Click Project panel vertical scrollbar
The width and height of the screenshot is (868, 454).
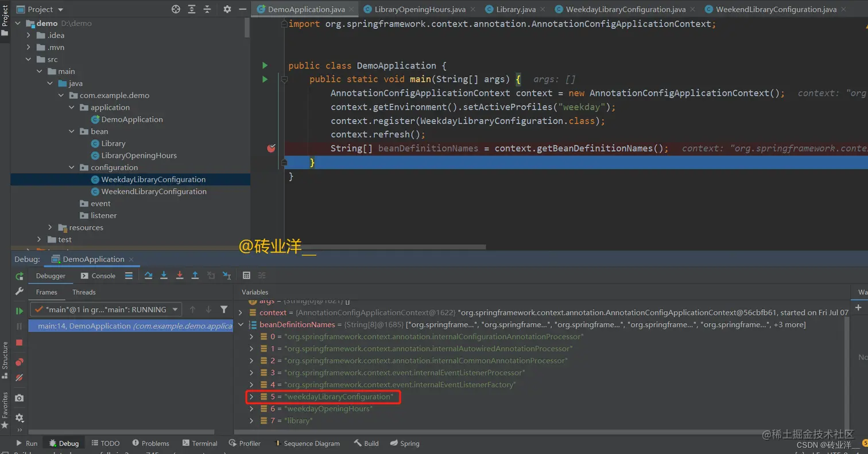[247, 28]
